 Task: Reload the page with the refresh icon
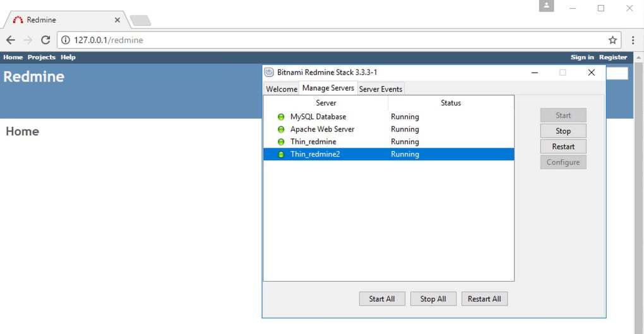(x=45, y=40)
